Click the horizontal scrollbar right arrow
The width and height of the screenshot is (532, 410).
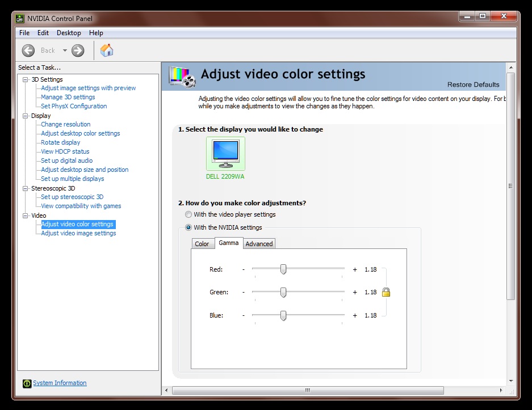pos(501,390)
